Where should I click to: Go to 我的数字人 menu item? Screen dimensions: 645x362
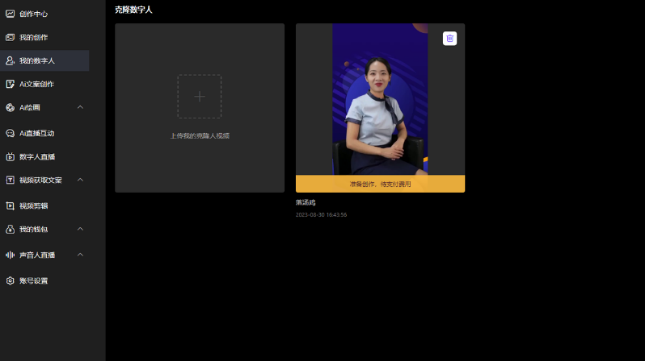(x=44, y=61)
